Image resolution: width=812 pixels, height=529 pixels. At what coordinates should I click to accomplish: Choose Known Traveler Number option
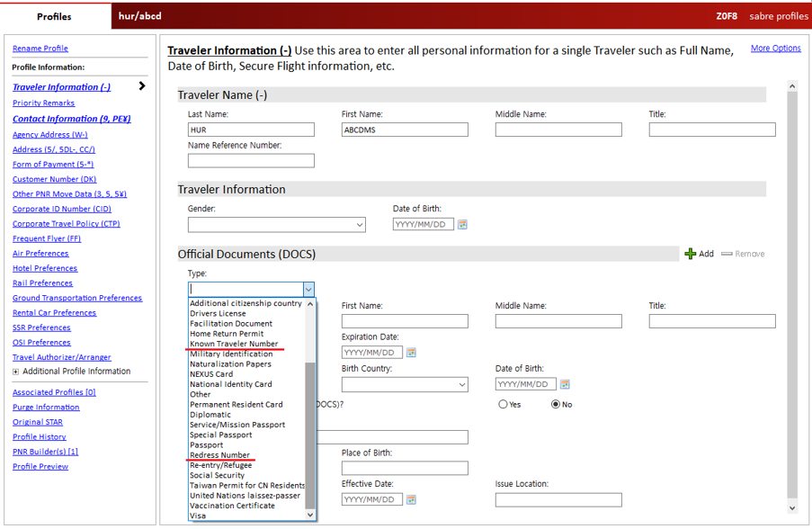(x=234, y=344)
